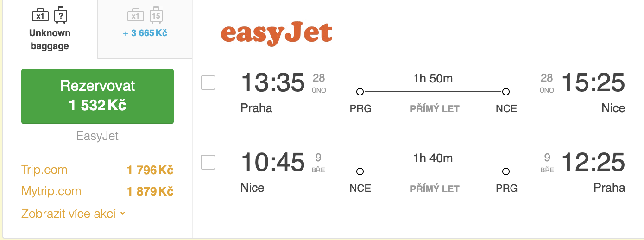
Task: Click the easyJet airline logo
Action: pos(277,33)
